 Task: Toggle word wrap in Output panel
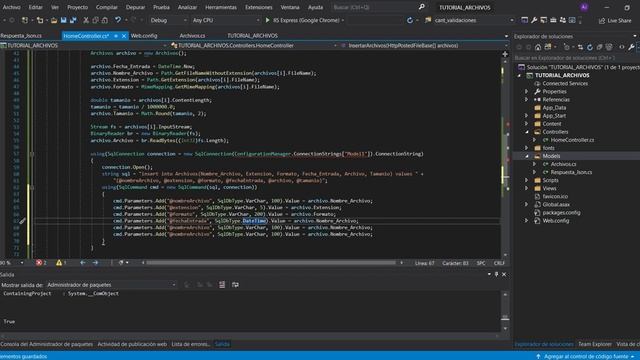tap(236, 285)
